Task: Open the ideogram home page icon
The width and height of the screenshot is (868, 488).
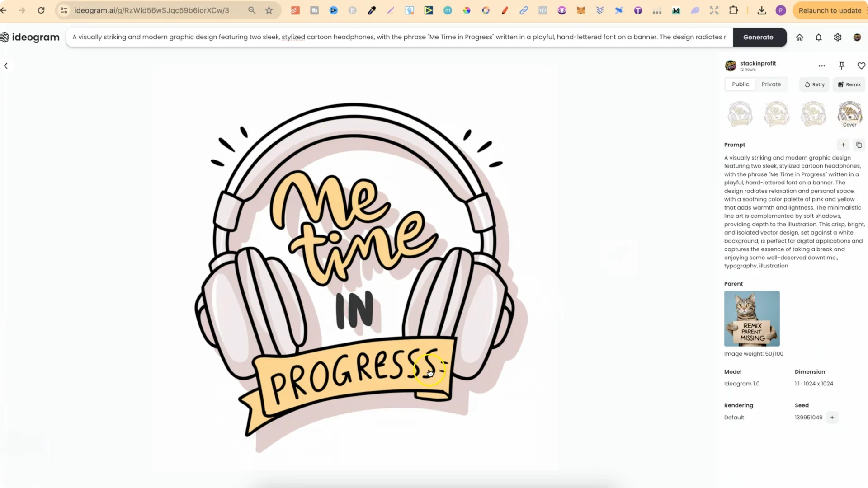Action: [x=799, y=37]
